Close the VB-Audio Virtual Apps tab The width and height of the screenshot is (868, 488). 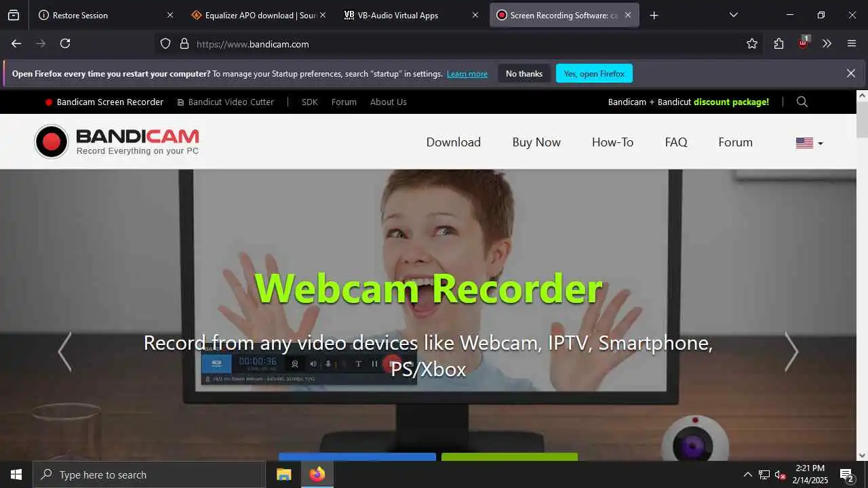(475, 15)
